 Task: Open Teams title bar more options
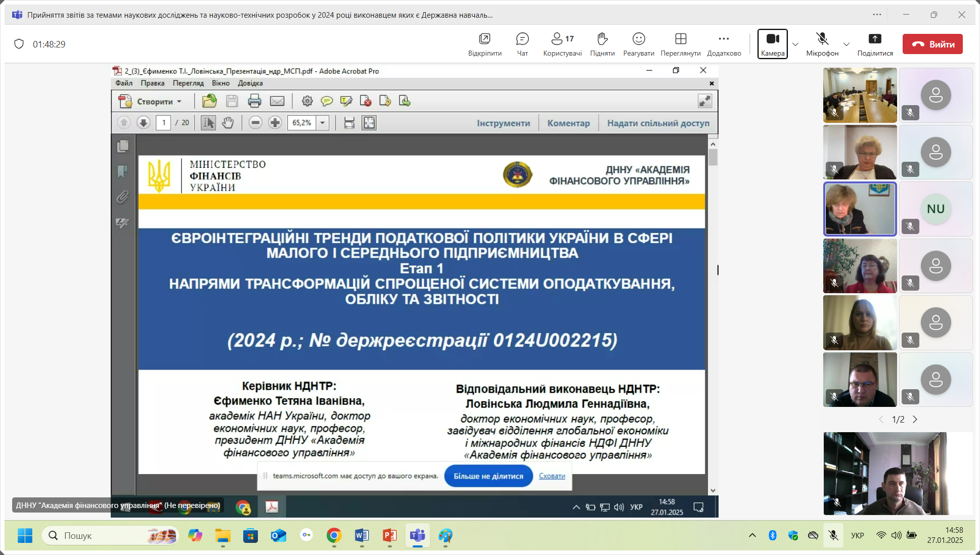pos(877,15)
